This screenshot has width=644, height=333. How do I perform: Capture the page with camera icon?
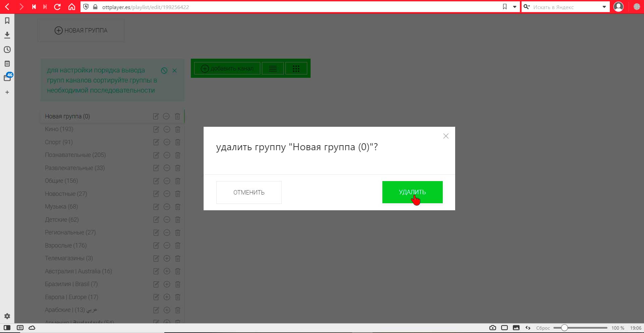[493, 328]
